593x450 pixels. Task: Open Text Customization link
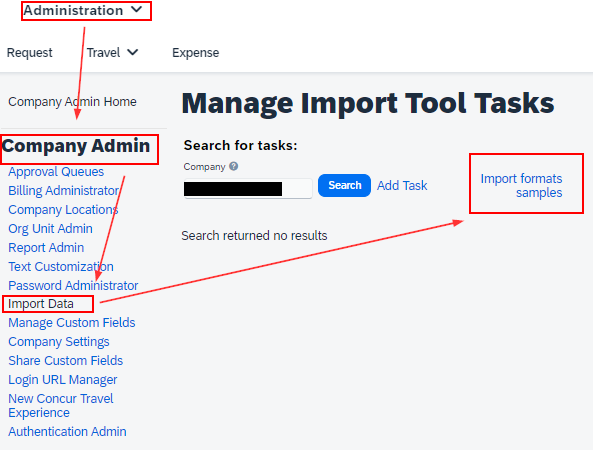(x=61, y=266)
